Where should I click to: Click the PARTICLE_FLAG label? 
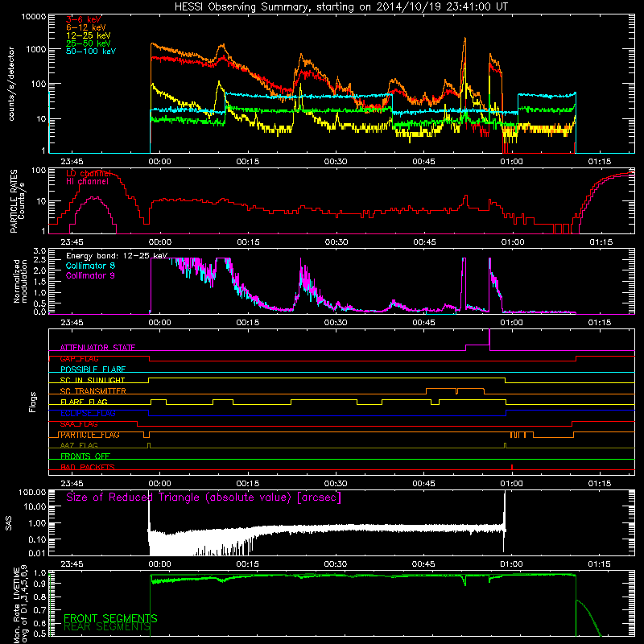coord(90,435)
